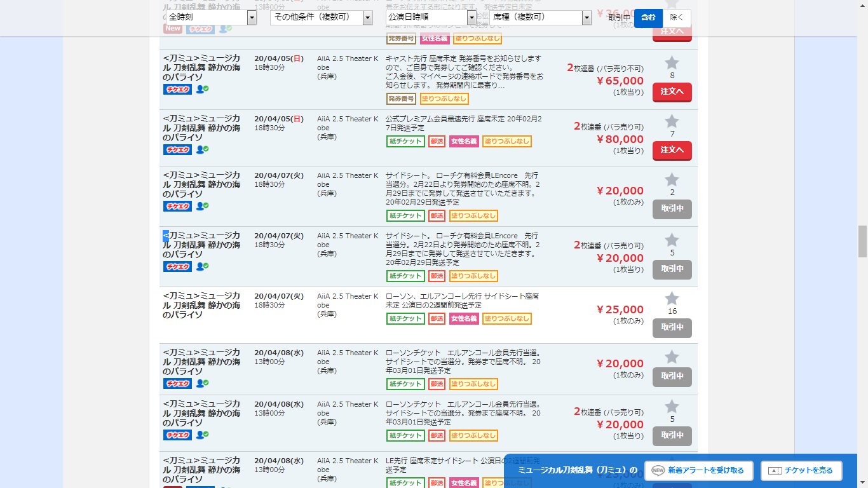Viewport: 868px width, 488px height.
Task: Click the チケットを売る button
Action: click(x=801, y=471)
